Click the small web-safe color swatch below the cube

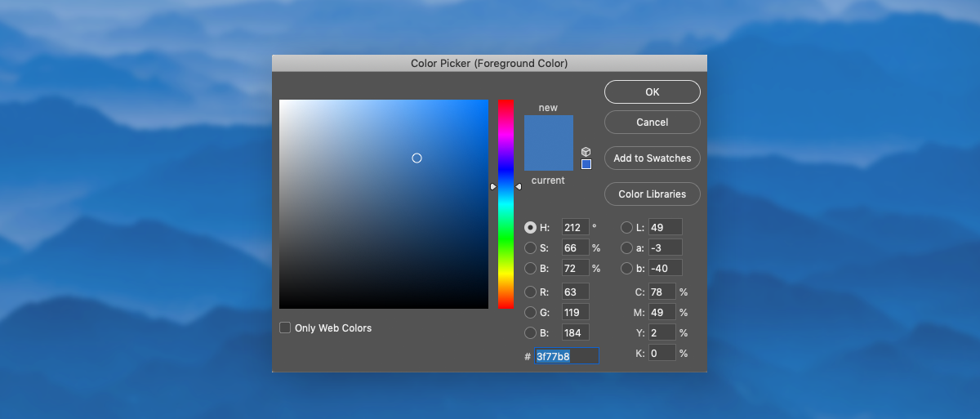point(586,164)
